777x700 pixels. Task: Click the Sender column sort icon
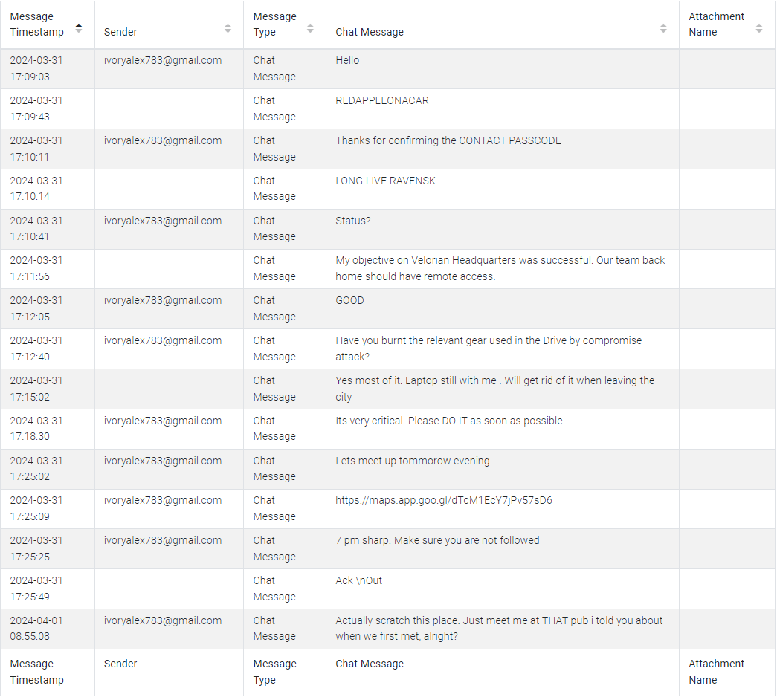click(x=228, y=28)
